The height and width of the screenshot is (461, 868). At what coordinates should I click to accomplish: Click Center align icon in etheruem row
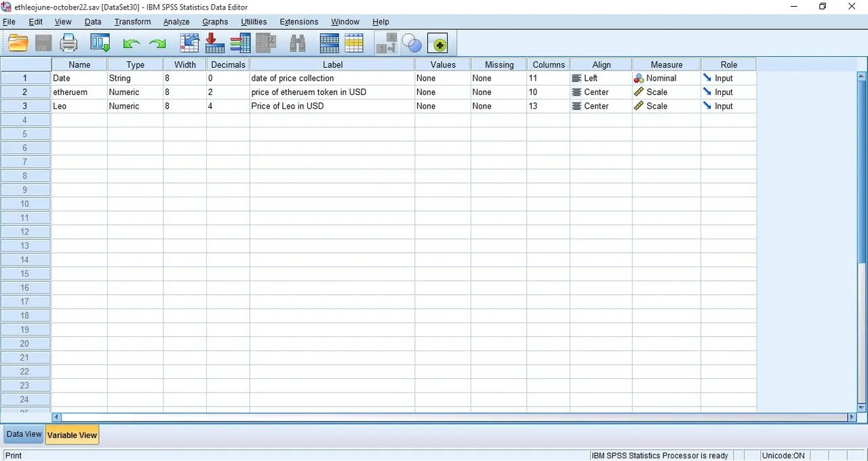tap(577, 92)
